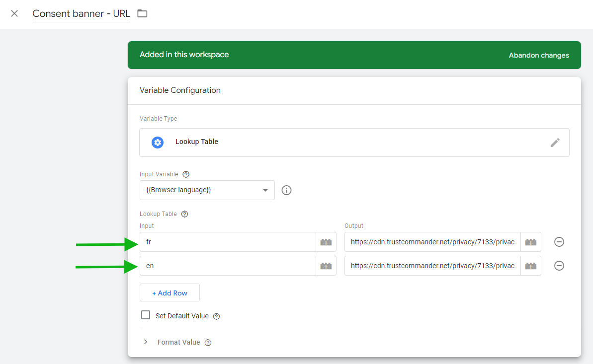The image size is (593, 364).
Task: Open variable picker for second row output URL
Action: coord(531,266)
